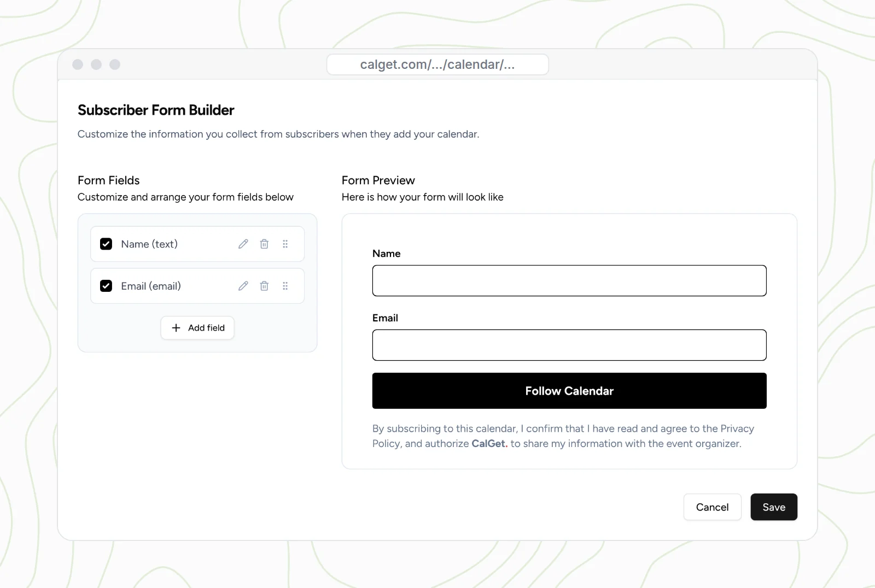This screenshot has height=588, width=875.
Task: Uncheck the Email (email) checkbox
Action: [106, 286]
